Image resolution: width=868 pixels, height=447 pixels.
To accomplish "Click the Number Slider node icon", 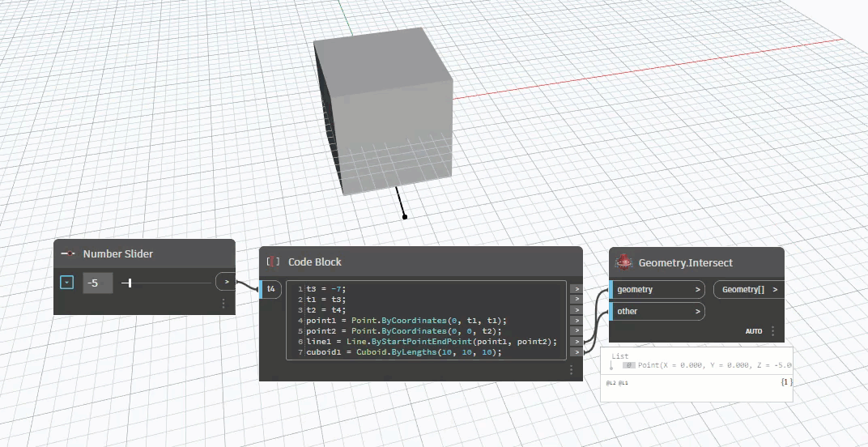I will [68, 254].
